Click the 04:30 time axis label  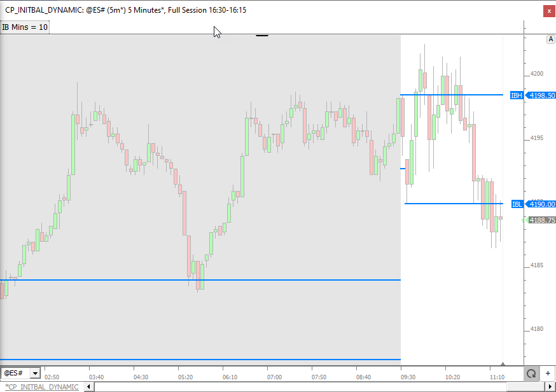click(x=141, y=377)
